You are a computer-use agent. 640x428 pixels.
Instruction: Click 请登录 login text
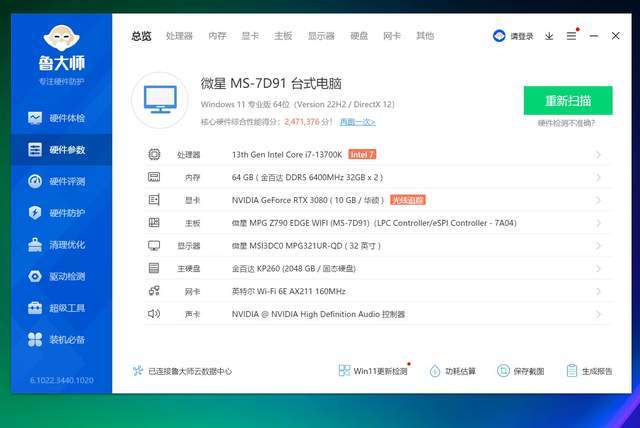click(x=522, y=36)
